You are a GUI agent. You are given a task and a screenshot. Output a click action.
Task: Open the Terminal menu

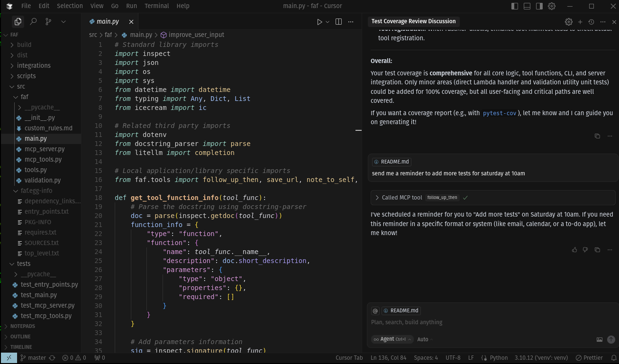156,6
